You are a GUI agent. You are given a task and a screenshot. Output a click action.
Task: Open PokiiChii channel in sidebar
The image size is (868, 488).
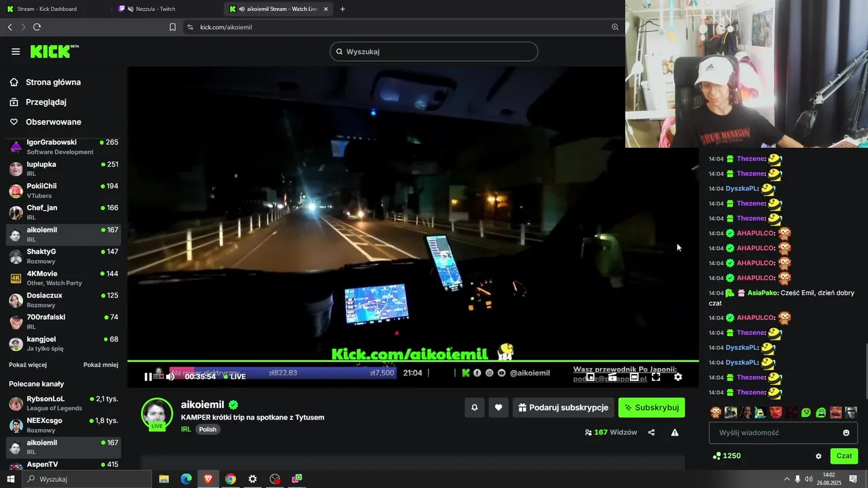pyautogui.click(x=64, y=190)
